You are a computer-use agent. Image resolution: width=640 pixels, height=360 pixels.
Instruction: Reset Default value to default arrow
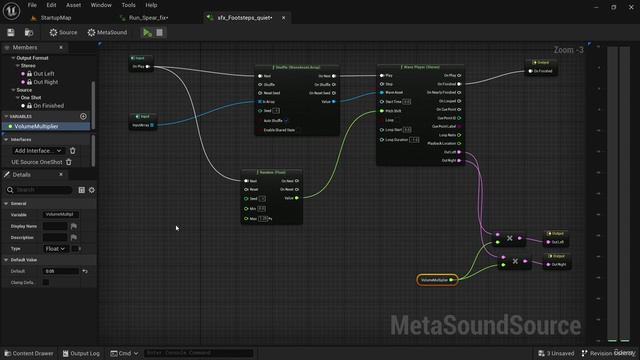[x=85, y=271]
